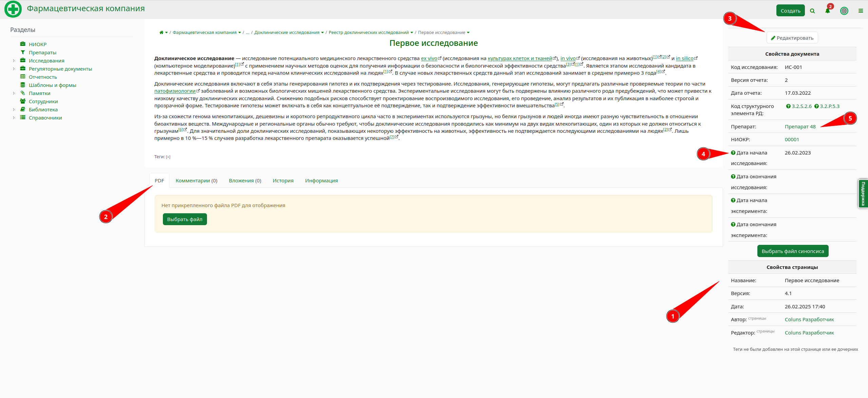Screen dimensions: 868x398
Task: Expand the Исследования tree node
Action: pyautogui.click(x=14, y=60)
